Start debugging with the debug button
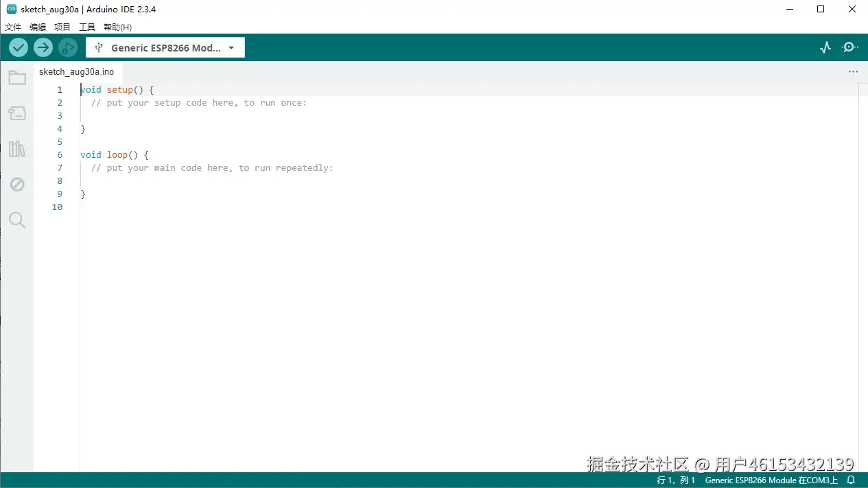The width and height of the screenshot is (868, 488). [68, 47]
